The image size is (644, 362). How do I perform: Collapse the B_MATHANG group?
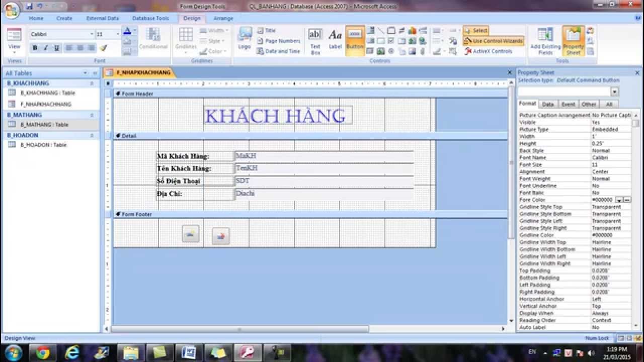pos(92,115)
